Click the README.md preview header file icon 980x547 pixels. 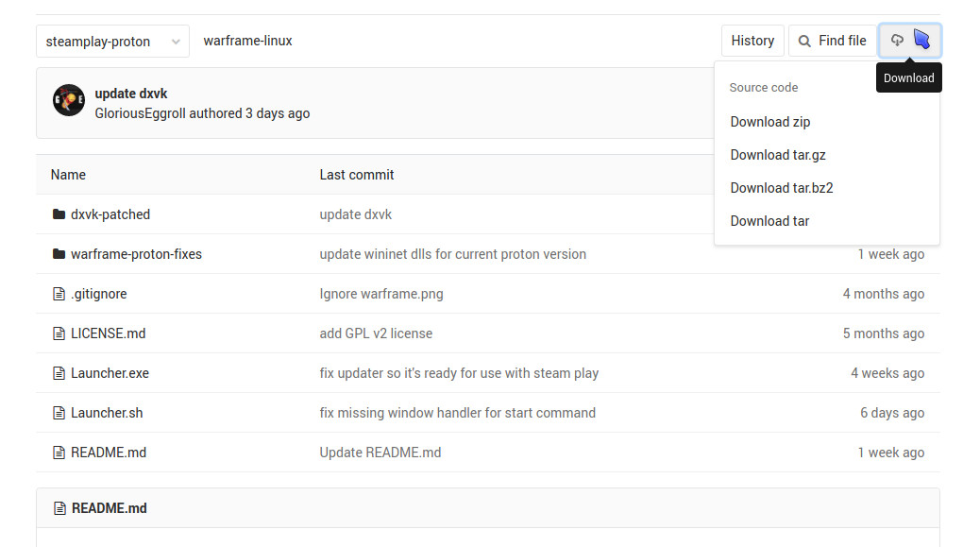pos(59,508)
